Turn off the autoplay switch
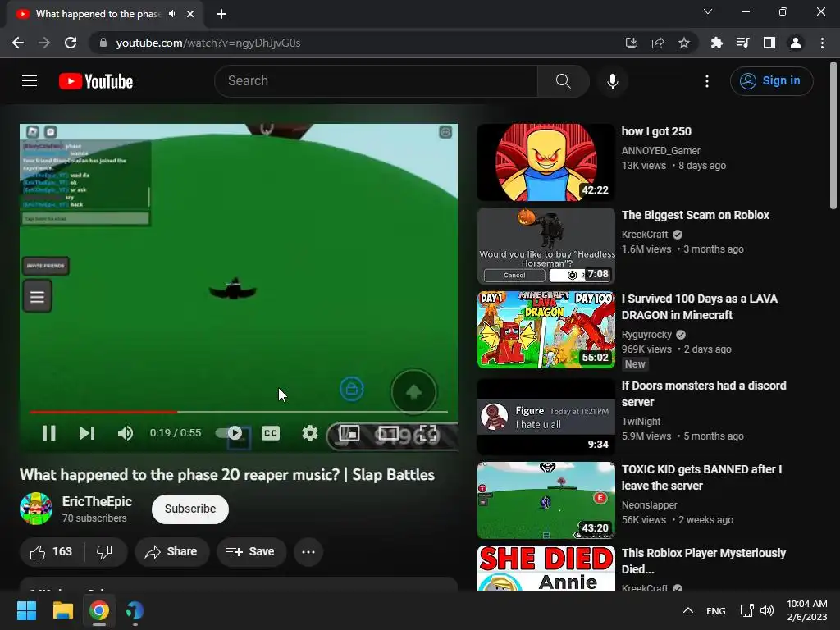Screen dimensions: 840x630 pyautogui.click(x=230, y=433)
